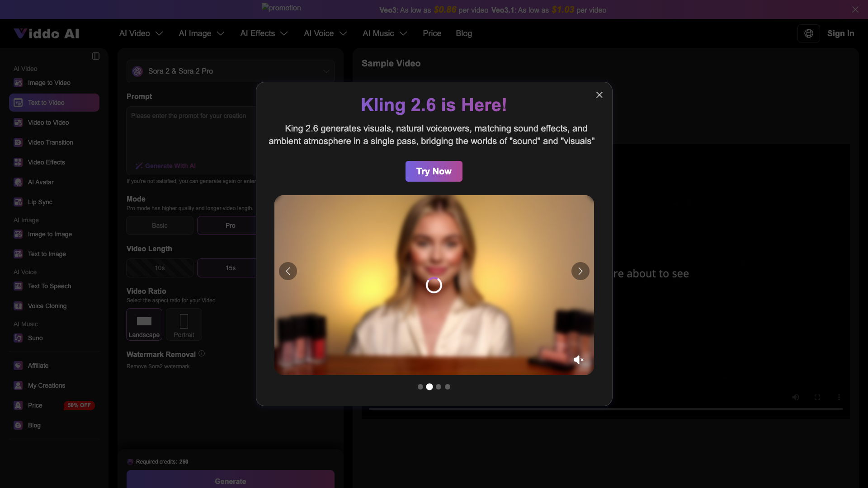Open the language globe selector
This screenshot has width=868, height=488.
(x=809, y=33)
